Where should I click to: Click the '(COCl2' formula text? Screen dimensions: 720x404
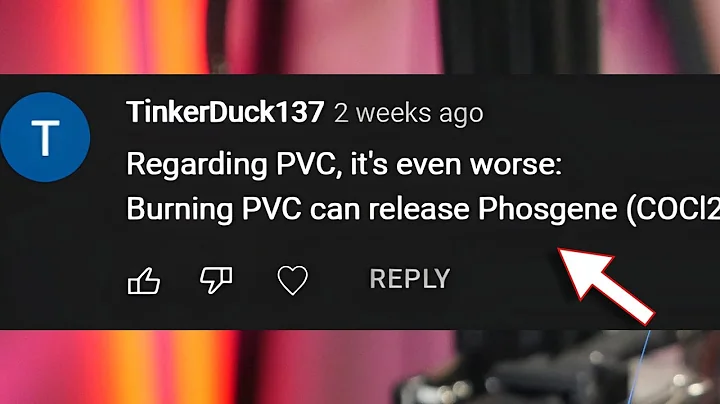[673, 210]
